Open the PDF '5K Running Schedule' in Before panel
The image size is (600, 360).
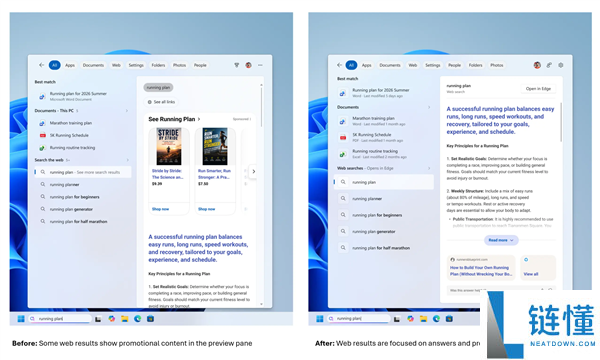tap(82, 135)
